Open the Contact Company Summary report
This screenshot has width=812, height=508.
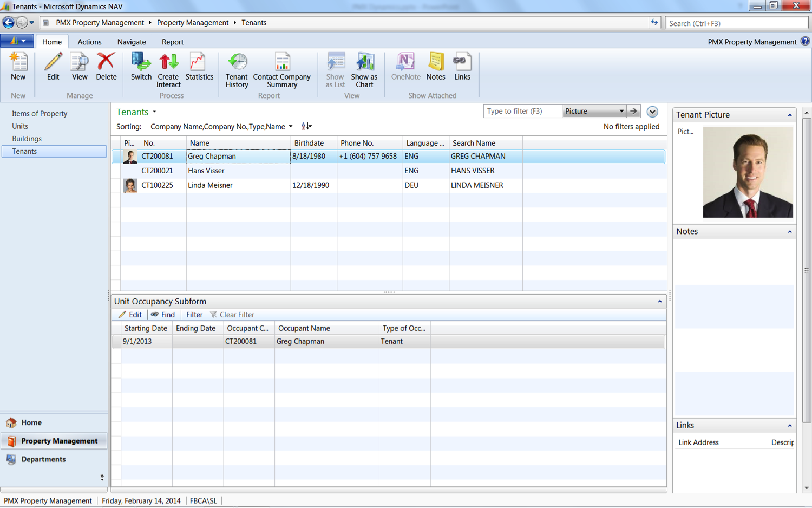click(282, 70)
